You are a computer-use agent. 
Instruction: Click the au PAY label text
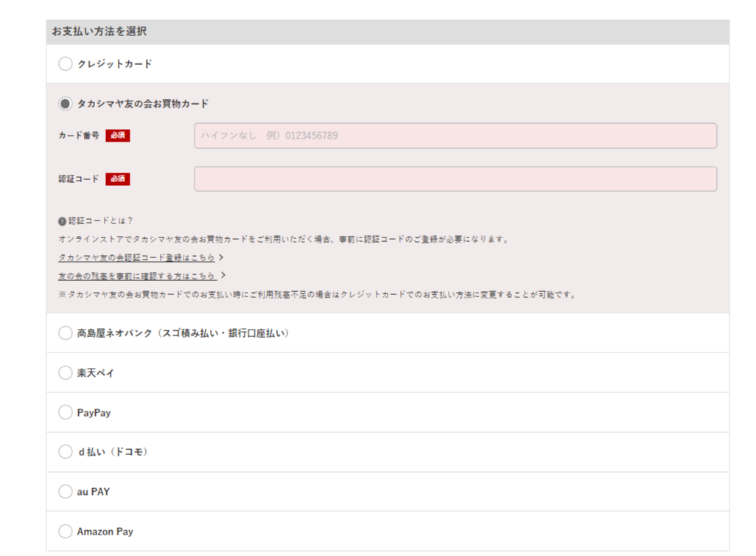[94, 492]
